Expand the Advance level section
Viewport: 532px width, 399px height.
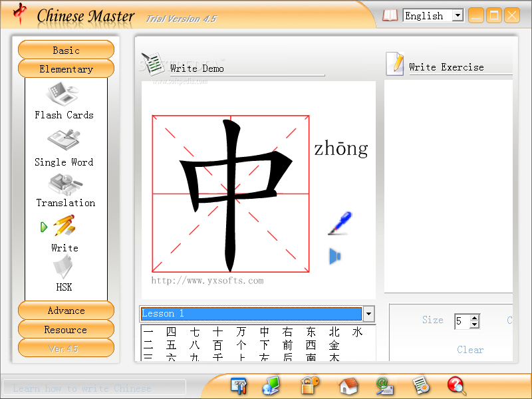click(x=66, y=310)
